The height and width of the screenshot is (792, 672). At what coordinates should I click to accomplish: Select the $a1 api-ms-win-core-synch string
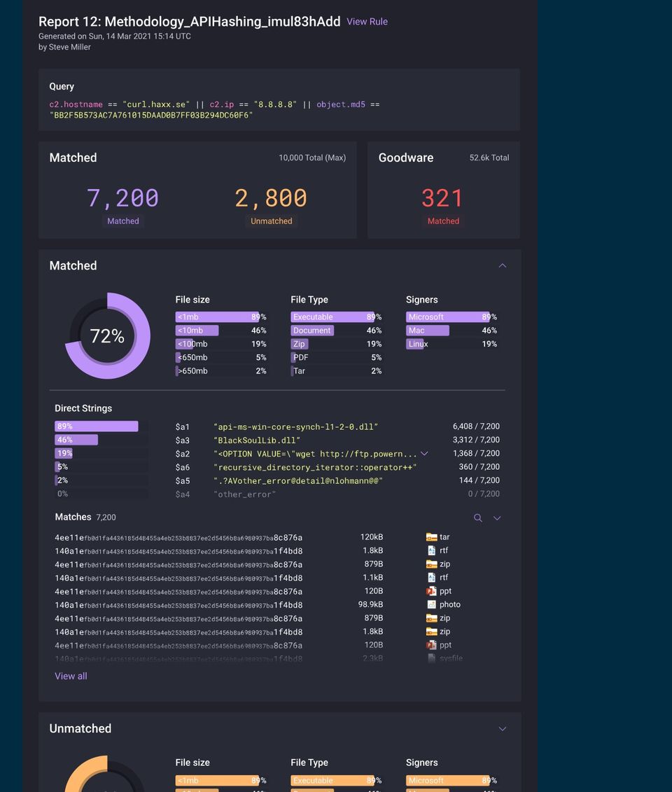pyautogui.click(x=296, y=426)
